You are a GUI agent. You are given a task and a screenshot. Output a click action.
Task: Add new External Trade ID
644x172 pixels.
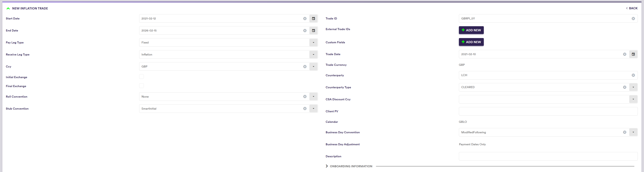point(471,30)
